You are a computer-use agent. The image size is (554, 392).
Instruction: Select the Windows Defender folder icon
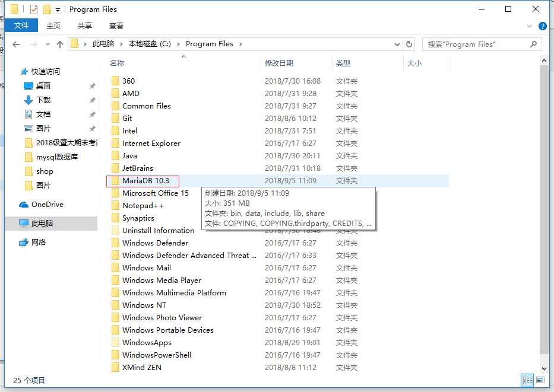tap(115, 243)
